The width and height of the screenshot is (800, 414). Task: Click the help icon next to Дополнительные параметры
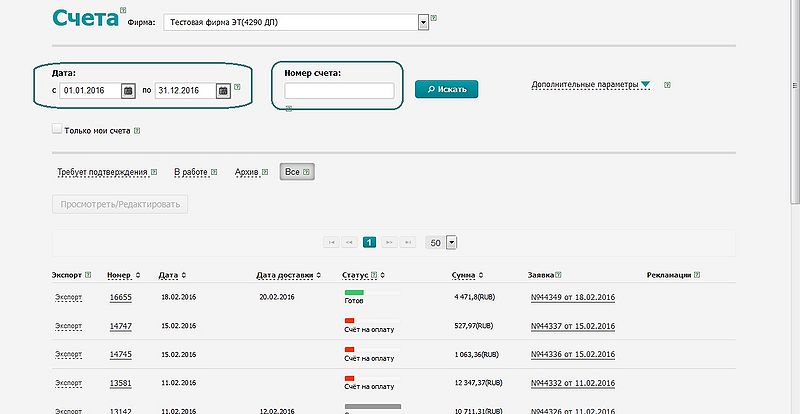click(x=667, y=85)
